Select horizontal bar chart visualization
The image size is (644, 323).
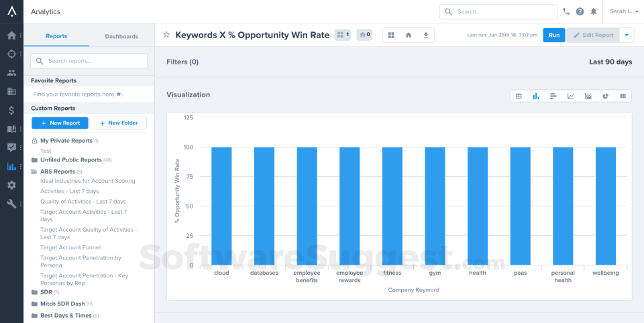[x=553, y=96]
